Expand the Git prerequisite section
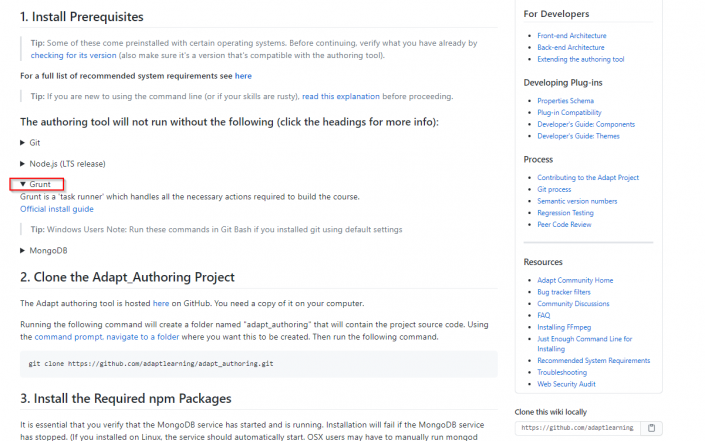This screenshot has width=705, height=441. point(30,143)
